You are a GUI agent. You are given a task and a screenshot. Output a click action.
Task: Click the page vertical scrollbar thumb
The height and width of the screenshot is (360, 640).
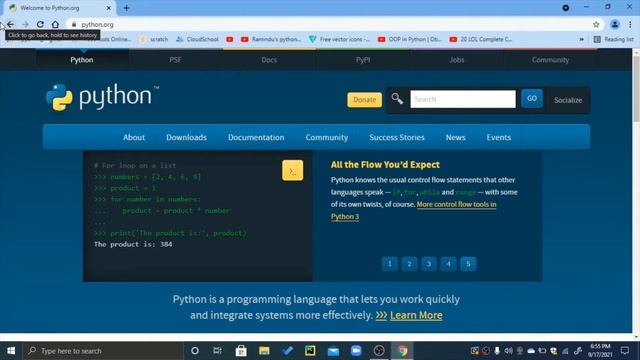click(x=636, y=88)
